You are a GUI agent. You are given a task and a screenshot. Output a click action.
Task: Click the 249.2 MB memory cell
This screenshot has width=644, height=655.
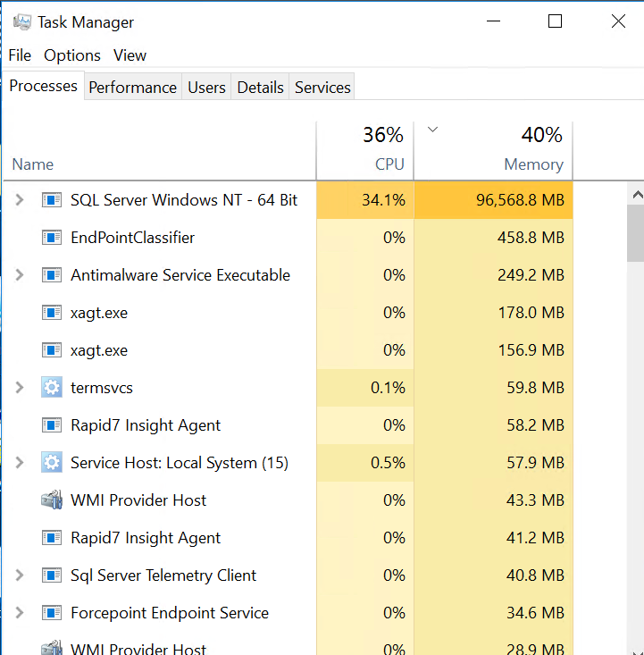[x=493, y=275]
